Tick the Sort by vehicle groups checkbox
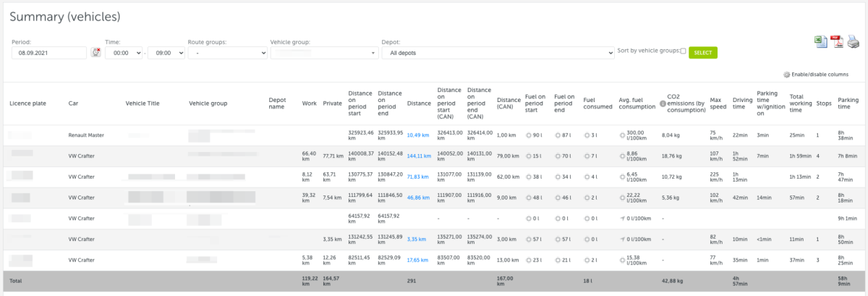The width and height of the screenshot is (868, 296). pos(683,51)
